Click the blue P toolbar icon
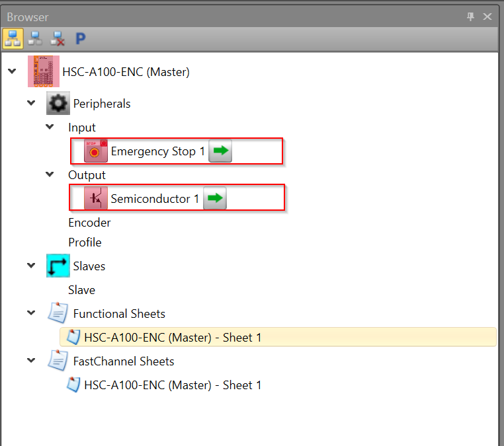Image resolution: width=504 pixels, height=446 pixels. (x=80, y=39)
